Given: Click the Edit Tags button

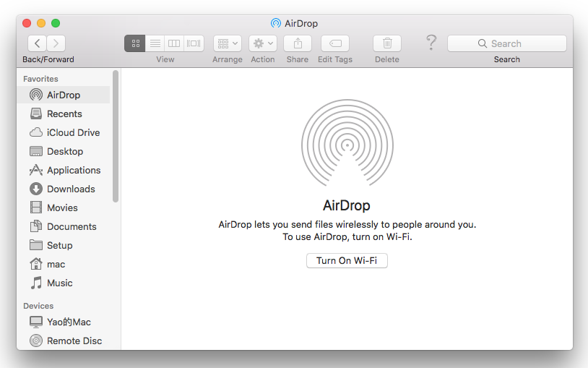Looking at the screenshot, I should pyautogui.click(x=335, y=43).
